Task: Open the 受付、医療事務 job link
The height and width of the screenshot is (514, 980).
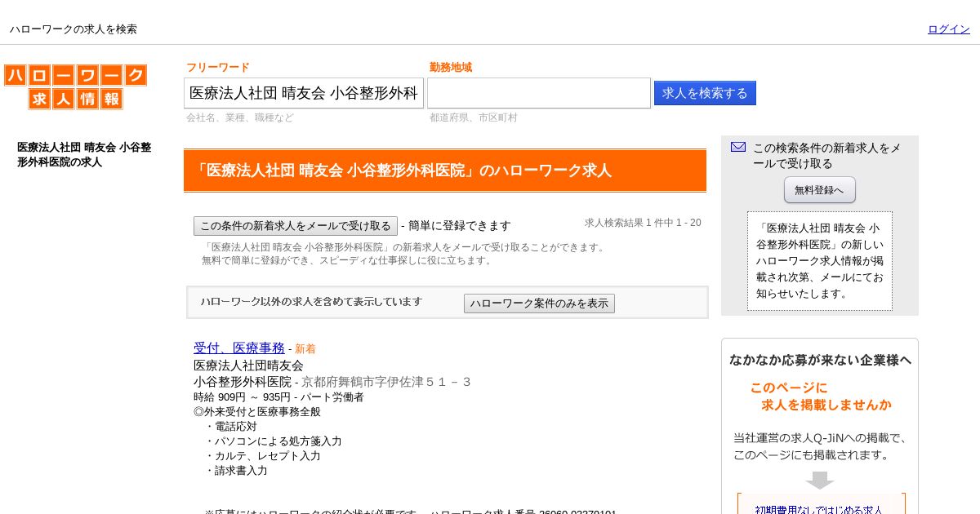Action: tap(239, 348)
